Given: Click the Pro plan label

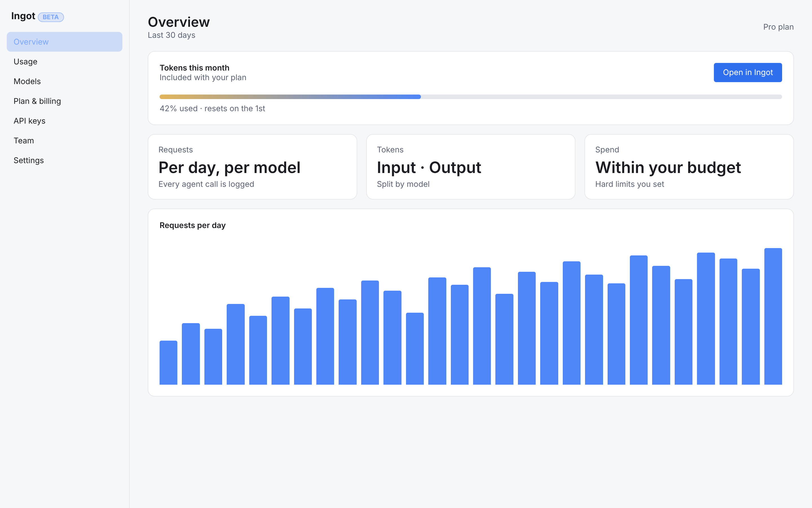Looking at the screenshot, I should click(x=778, y=27).
